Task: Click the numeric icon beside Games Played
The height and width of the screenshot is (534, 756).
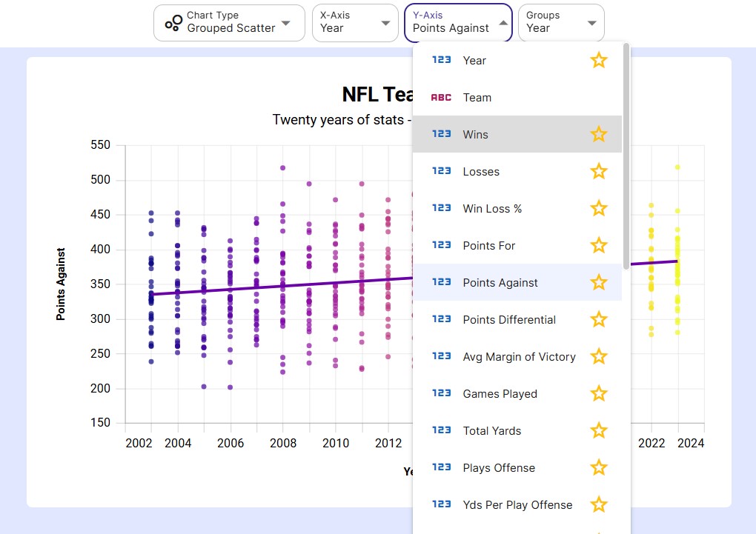Action: [441, 394]
